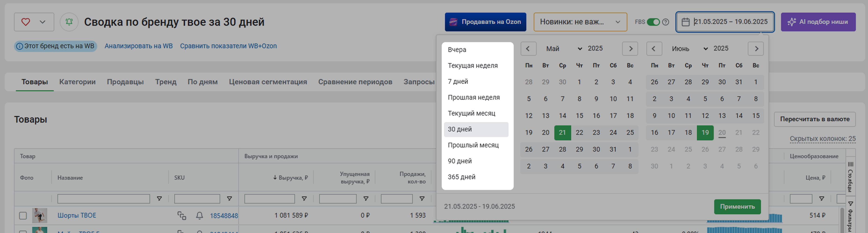Click the Применить button
Image resolution: width=868 pixels, height=233 pixels.
pos(737,206)
